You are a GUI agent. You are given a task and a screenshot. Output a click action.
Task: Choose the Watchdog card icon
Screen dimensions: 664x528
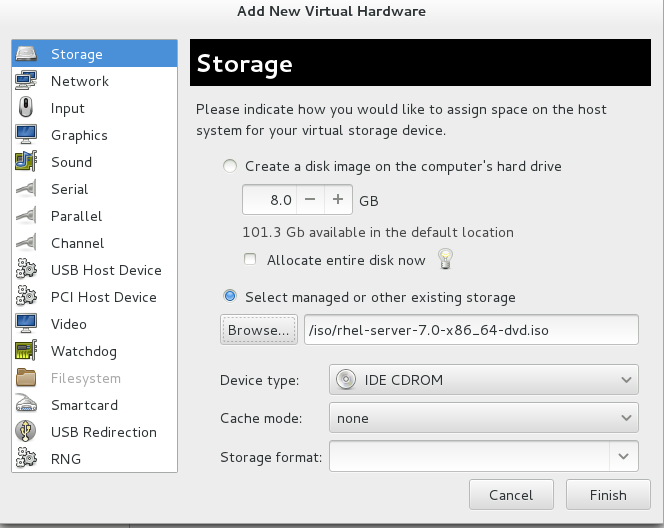point(26,351)
